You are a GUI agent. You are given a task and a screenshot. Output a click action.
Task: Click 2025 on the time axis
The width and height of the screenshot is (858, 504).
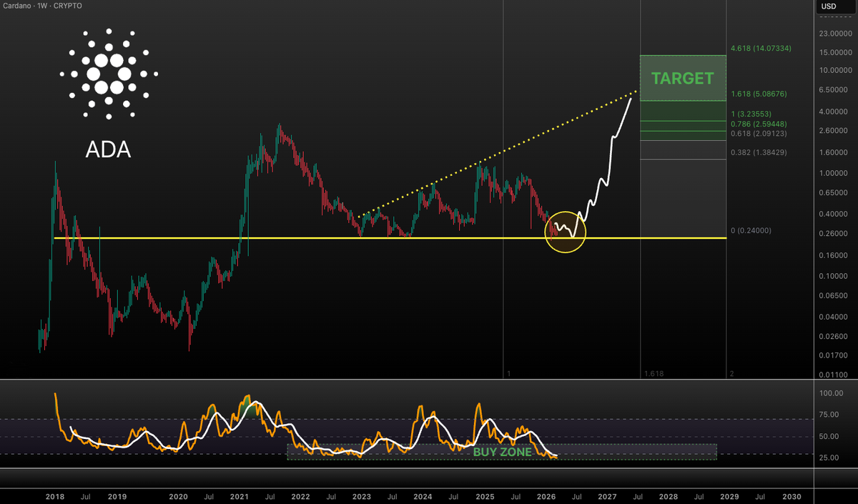[484, 495]
